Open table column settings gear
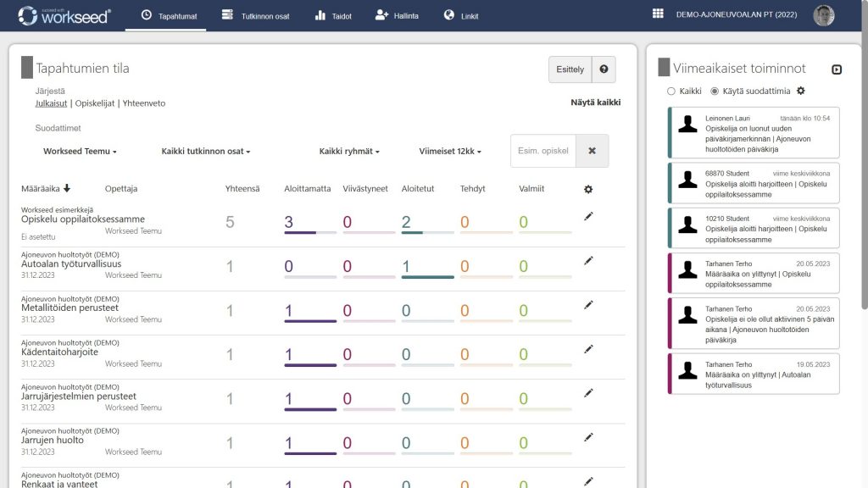Viewport: 868px width, 488px height. click(588, 189)
